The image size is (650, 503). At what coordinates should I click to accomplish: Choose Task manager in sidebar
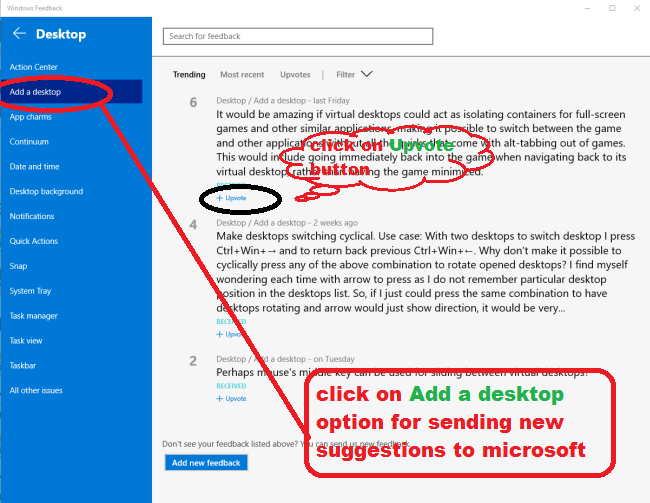34,316
